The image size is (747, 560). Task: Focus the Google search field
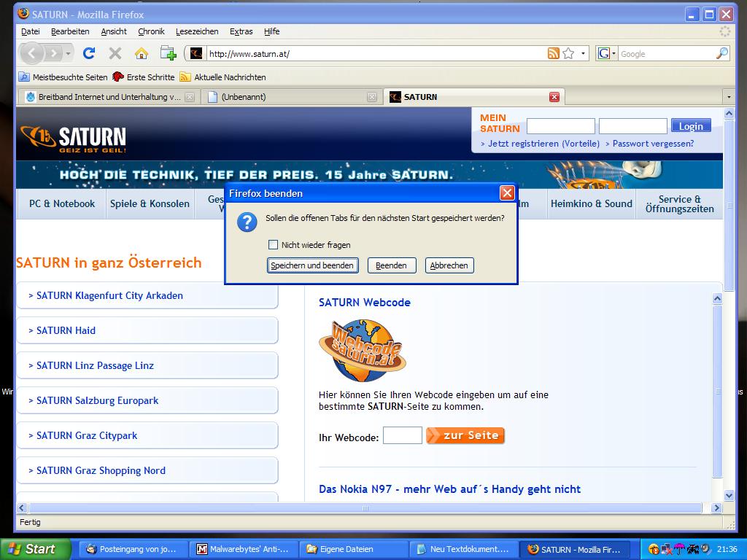coord(667,54)
